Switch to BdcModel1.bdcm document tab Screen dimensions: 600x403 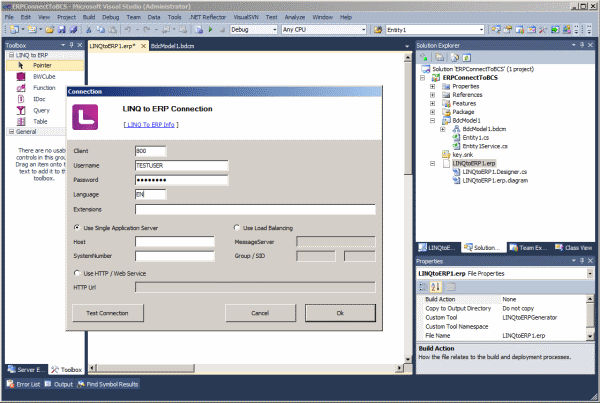(x=172, y=46)
